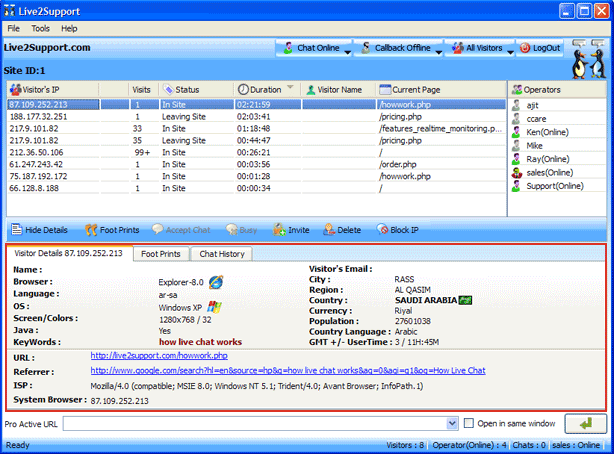Click the Busy toolbar icon
Screen dimensions: 614x454
[x=231, y=230]
